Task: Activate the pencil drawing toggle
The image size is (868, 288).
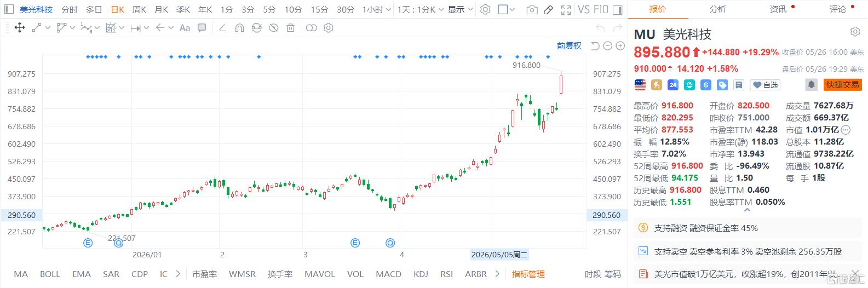Action: point(548,10)
